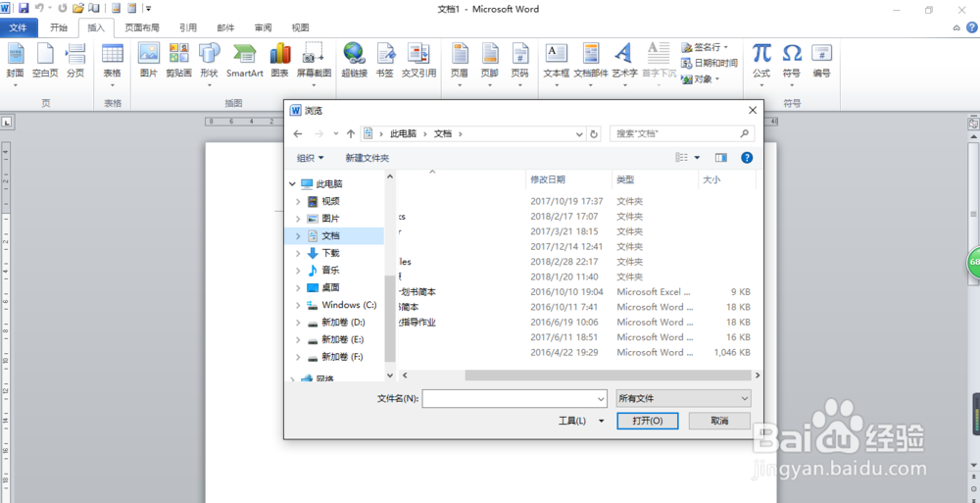Insert a text box (文本框)

557,63
